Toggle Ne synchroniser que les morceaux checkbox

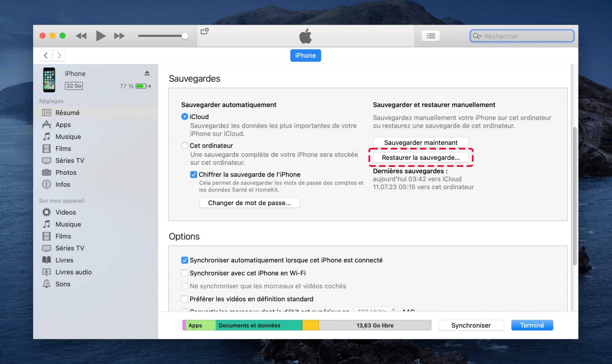(184, 286)
